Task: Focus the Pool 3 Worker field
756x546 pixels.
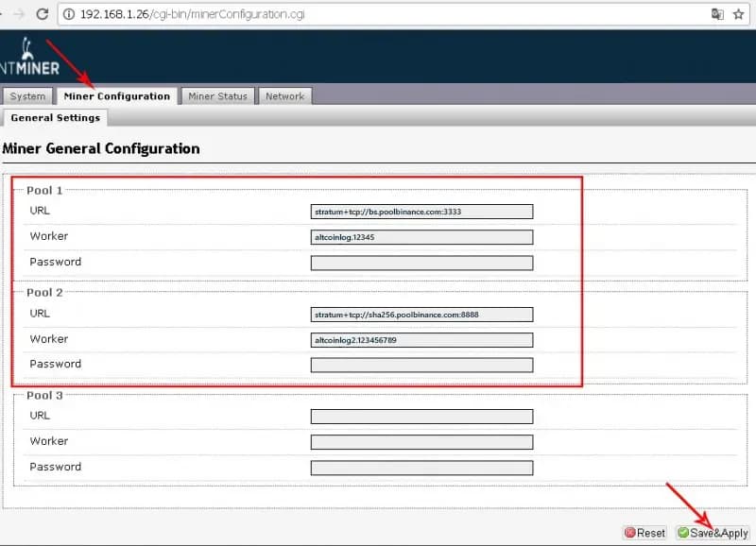Action: pos(421,442)
